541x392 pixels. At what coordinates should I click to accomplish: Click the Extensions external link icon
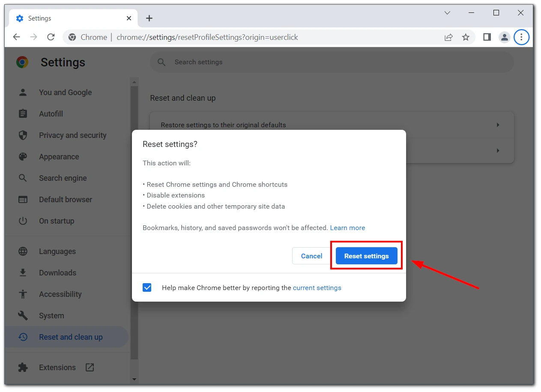(90, 367)
